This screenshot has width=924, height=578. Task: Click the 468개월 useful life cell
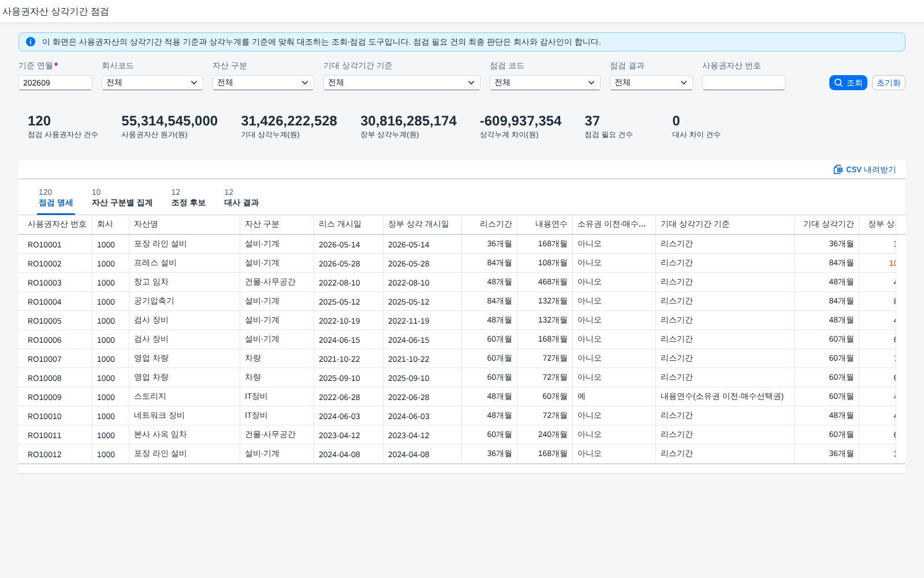[553, 282]
